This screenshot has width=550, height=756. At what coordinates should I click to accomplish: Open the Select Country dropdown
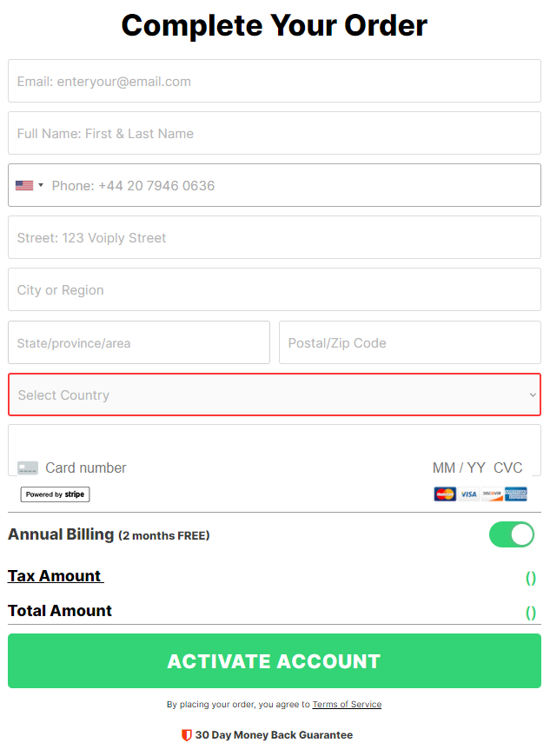(x=275, y=395)
